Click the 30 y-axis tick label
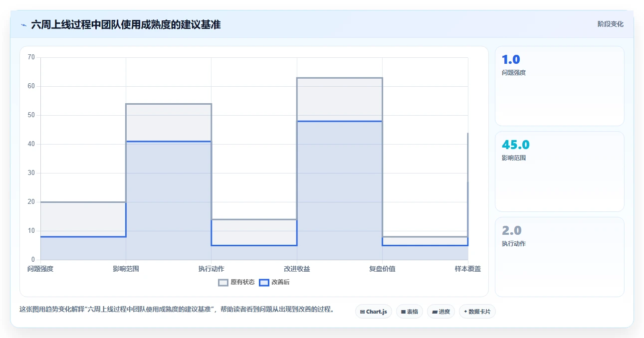The width and height of the screenshot is (644, 338). [x=31, y=173]
